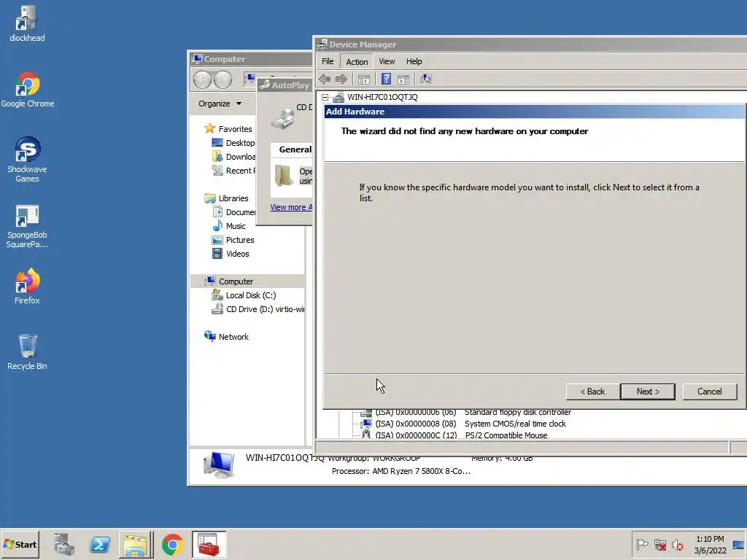
Task: Click the Computer window title bar
Action: pyautogui.click(x=251, y=59)
